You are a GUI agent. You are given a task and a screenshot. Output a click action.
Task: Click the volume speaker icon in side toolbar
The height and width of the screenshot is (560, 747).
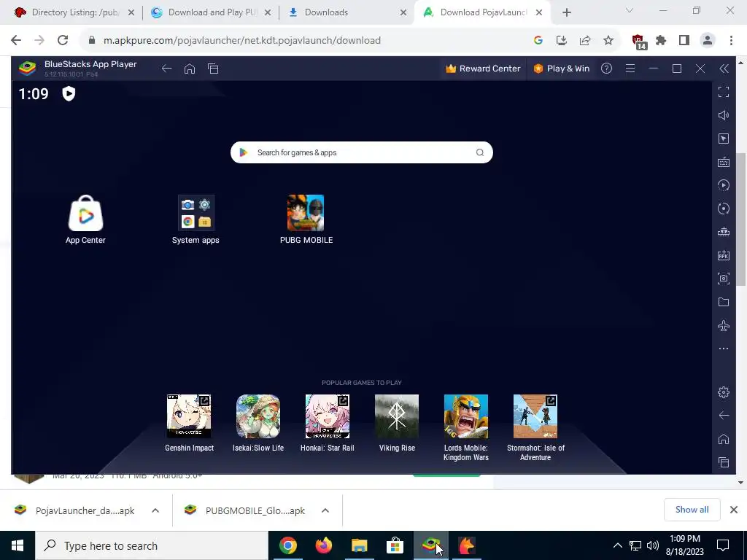point(724,115)
